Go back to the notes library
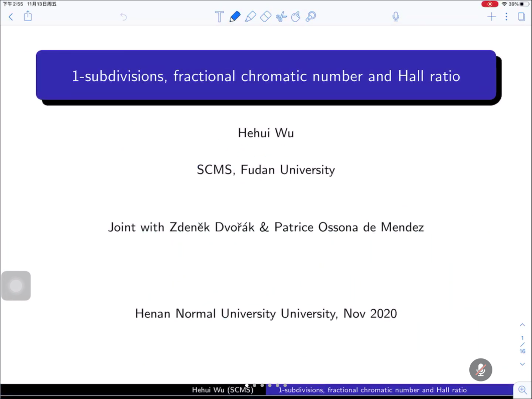The image size is (532, 399). [x=11, y=17]
